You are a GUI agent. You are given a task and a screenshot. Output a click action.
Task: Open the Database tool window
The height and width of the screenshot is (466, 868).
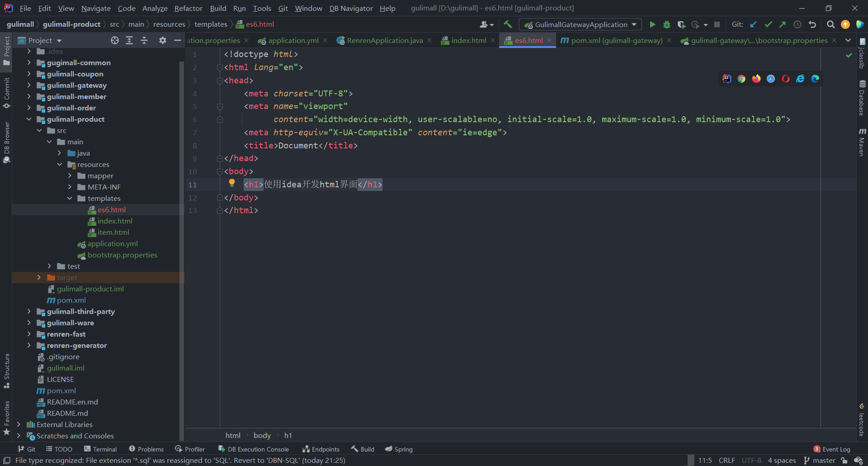pos(862,97)
